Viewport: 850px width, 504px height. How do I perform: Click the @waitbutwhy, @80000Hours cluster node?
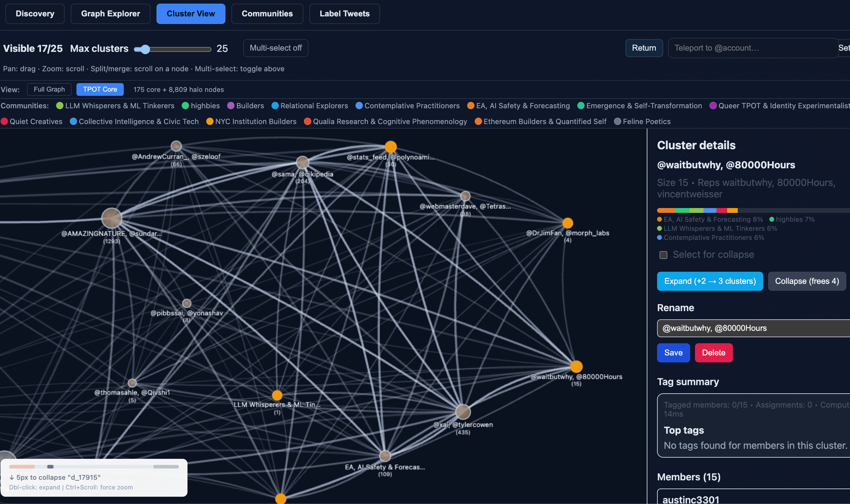576,367
